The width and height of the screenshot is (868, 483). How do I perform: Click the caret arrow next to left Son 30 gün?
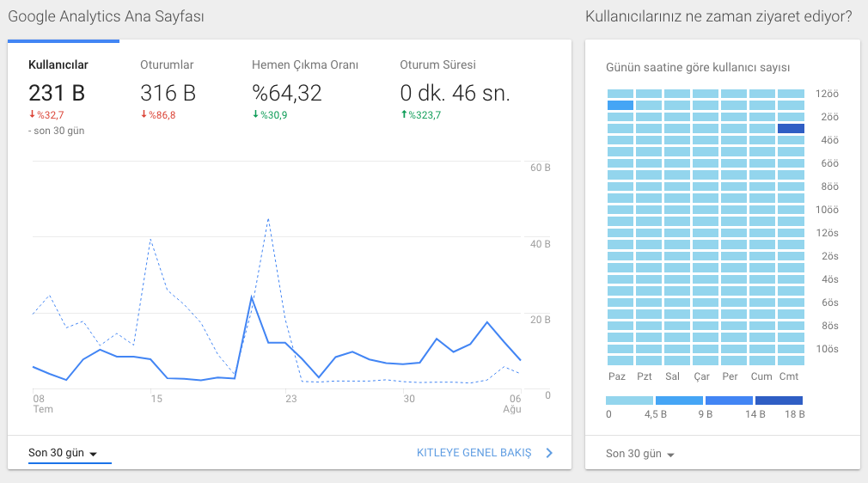(93, 454)
